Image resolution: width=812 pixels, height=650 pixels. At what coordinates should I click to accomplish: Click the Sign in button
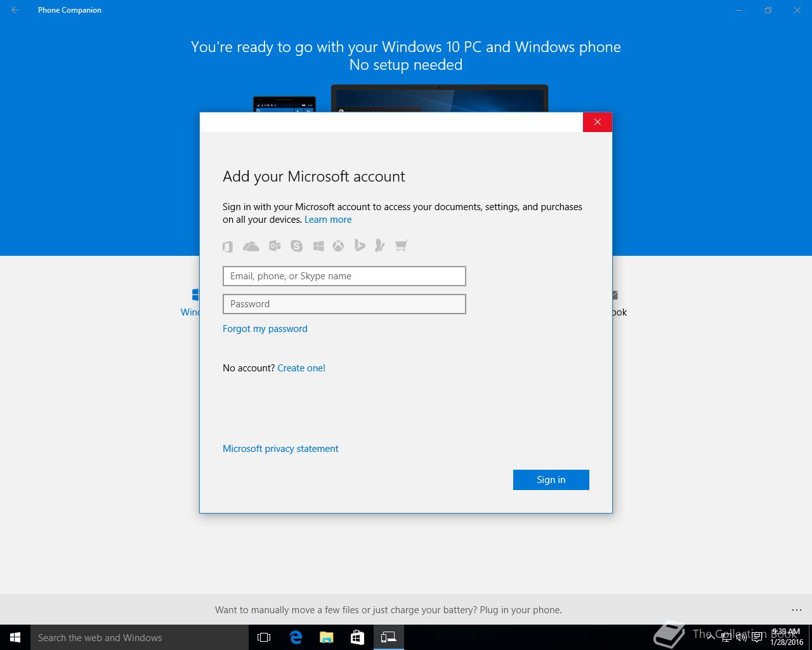pyautogui.click(x=551, y=480)
